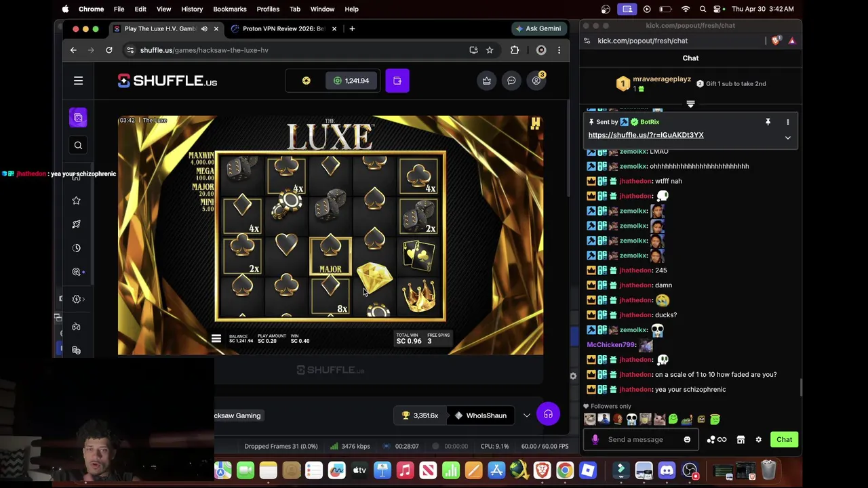This screenshot has height=488, width=868.
Task: Mute the Shuffle tab audio icon
Action: 204,28
